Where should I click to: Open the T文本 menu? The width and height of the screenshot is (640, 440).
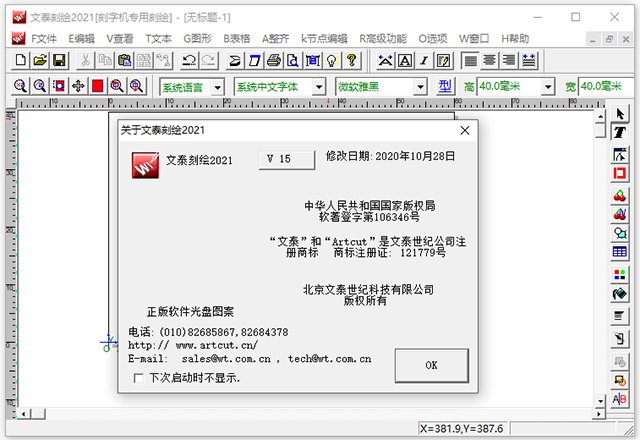[158, 39]
